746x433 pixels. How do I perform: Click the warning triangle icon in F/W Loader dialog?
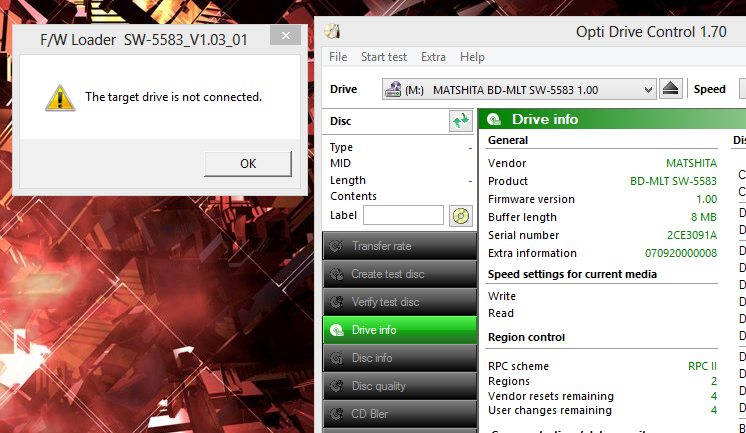pos(60,98)
